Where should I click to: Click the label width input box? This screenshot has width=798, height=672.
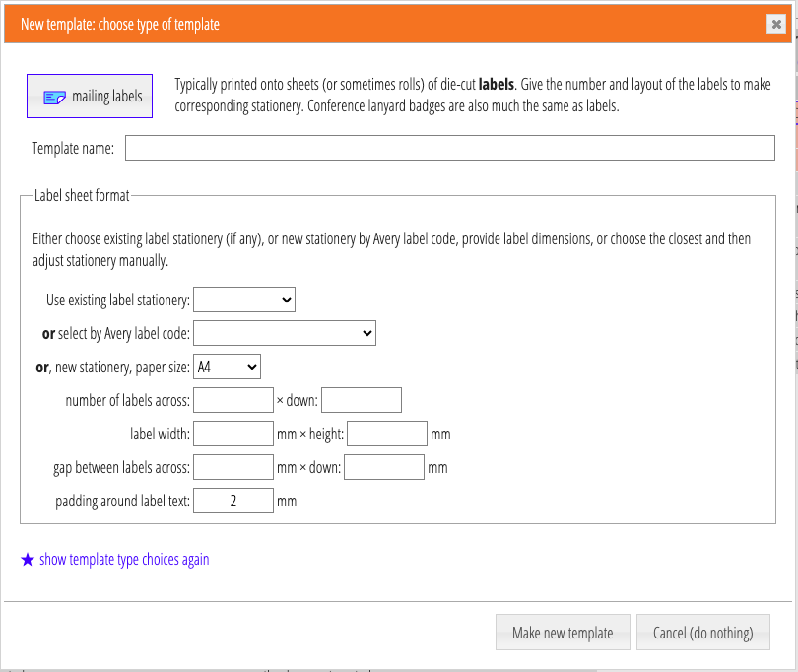pyautogui.click(x=233, y=434)
